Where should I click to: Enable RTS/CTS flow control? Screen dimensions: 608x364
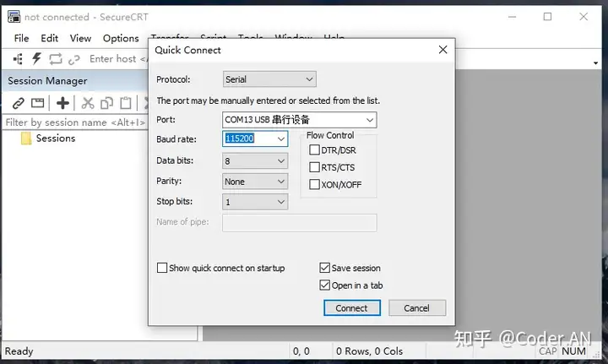314,167
